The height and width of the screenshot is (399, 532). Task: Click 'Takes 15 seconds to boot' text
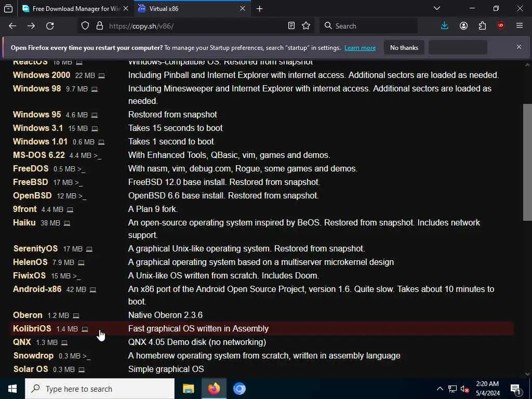coord(176,128)
